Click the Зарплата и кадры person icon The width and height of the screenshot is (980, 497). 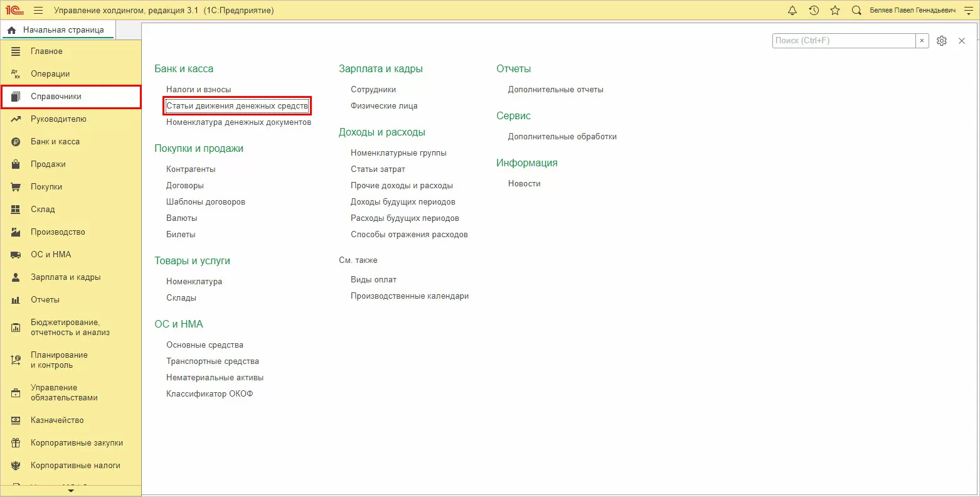pyautogui.click(x=16, y=277)
